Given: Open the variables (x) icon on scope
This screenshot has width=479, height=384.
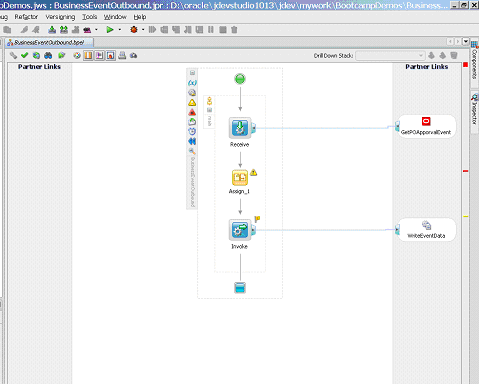Looking at the screenshot, I should (192, 83).
